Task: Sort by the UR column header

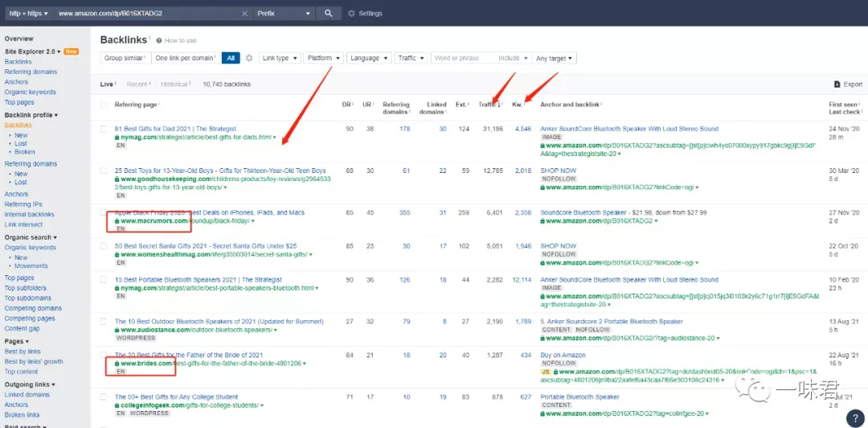Action: 367,105
